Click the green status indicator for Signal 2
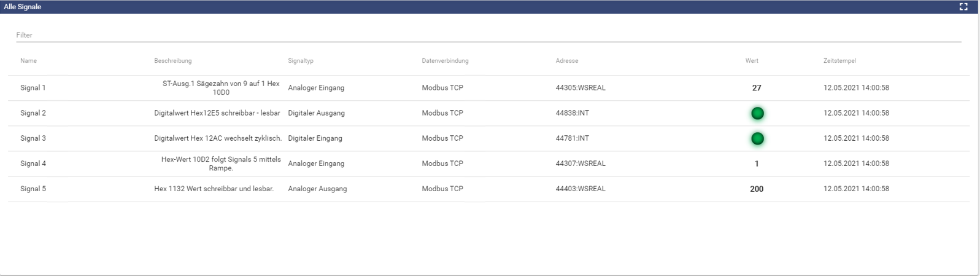Viewport: 980px width, 276px height. point(757,113)
